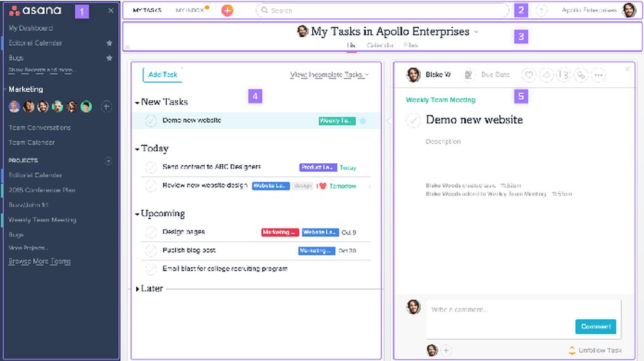Mark Email blast for college recruiting complete

[x=151, y=269]
